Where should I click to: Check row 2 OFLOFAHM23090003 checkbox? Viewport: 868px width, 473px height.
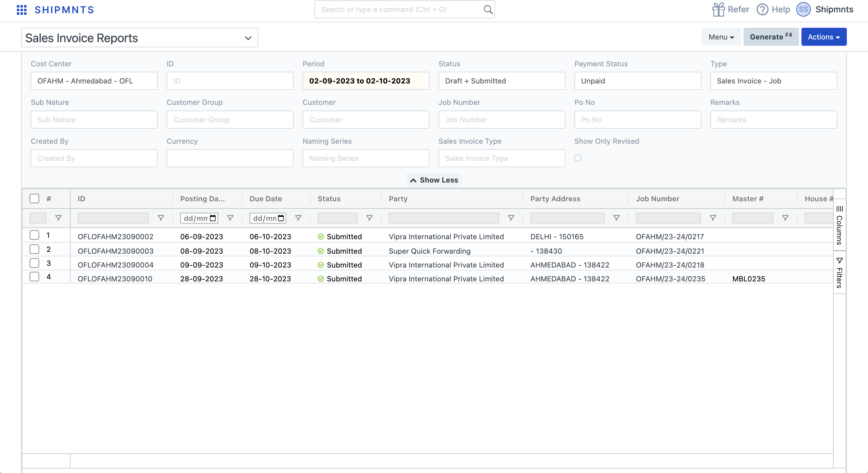tap(34, 249)
